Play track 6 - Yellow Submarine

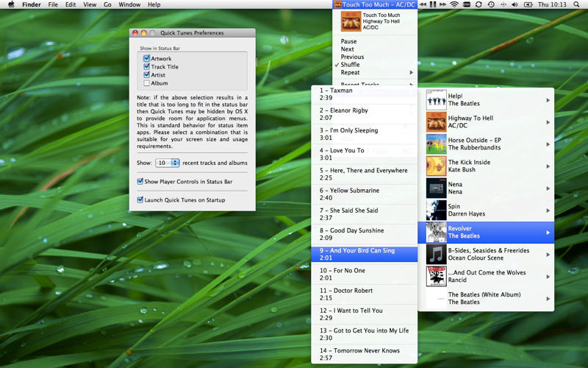click(364, 194)
